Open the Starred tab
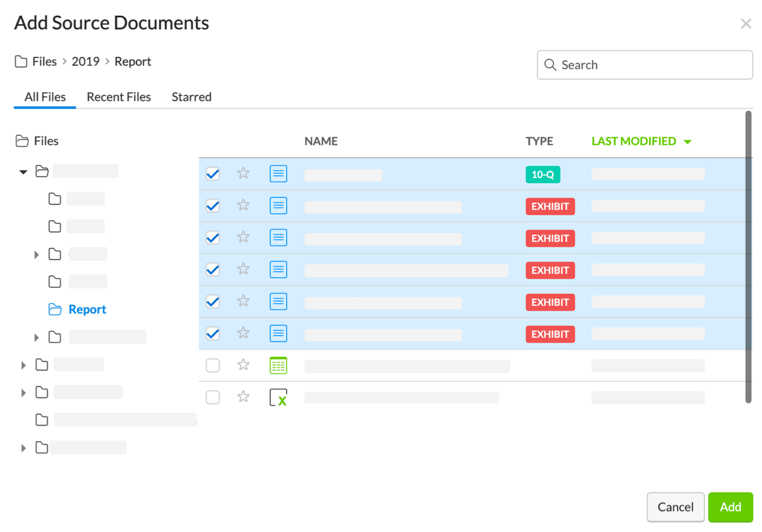Image resolution: width=762 pixels, height=532 pixels. (x=192, y=97)
